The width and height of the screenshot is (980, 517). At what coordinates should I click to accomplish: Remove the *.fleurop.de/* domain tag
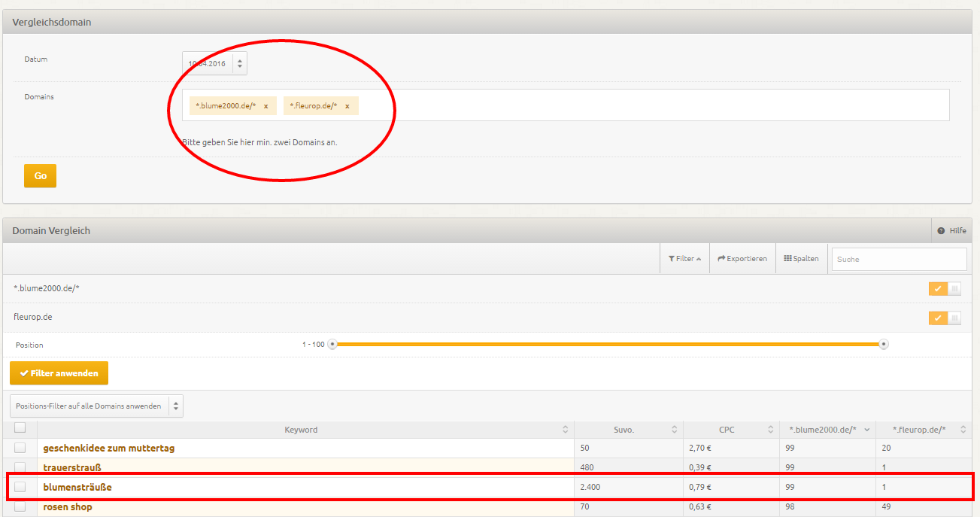[x=347, y=106]
